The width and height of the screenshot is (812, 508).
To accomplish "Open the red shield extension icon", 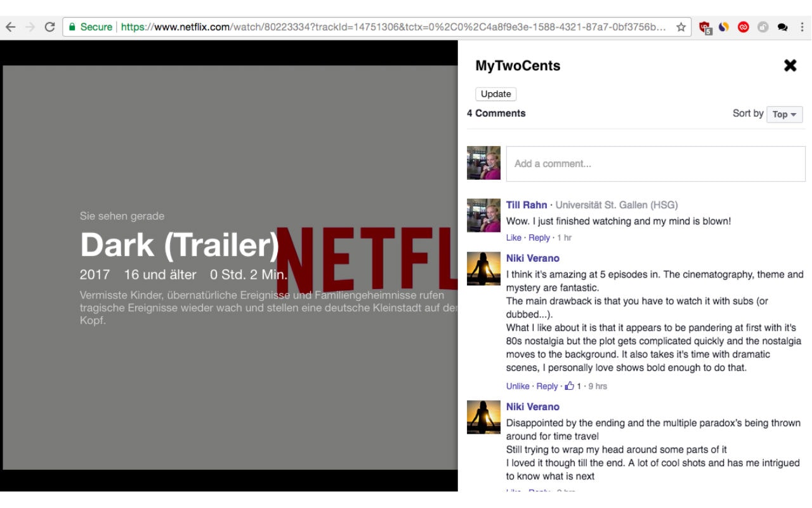I will coord(704,27).
